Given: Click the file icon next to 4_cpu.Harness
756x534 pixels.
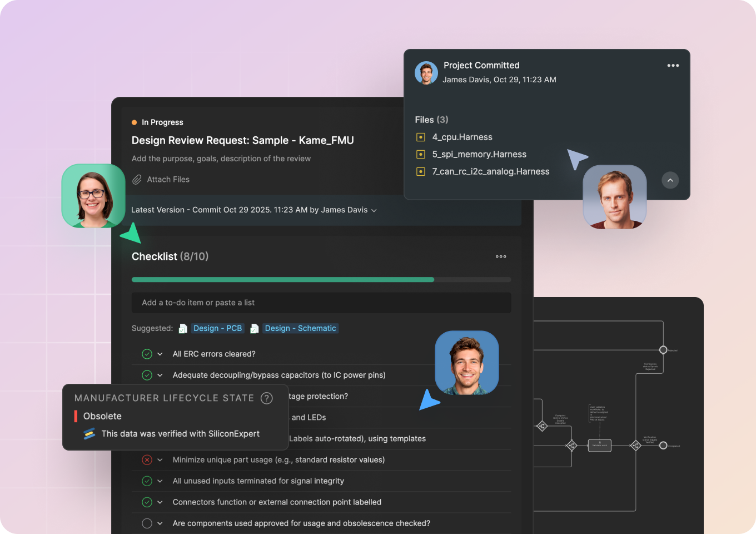Looking at the screenshot, I should pos(420,137).
